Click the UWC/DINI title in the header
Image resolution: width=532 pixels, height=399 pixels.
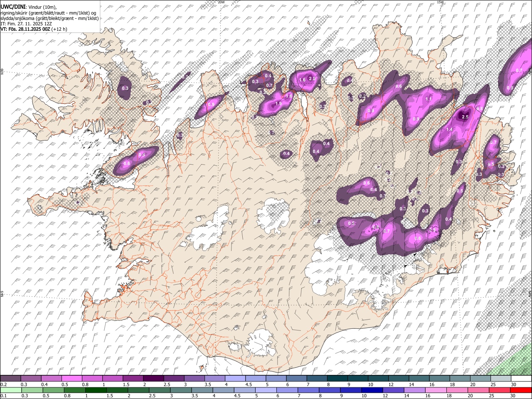(x=13, y=7)
